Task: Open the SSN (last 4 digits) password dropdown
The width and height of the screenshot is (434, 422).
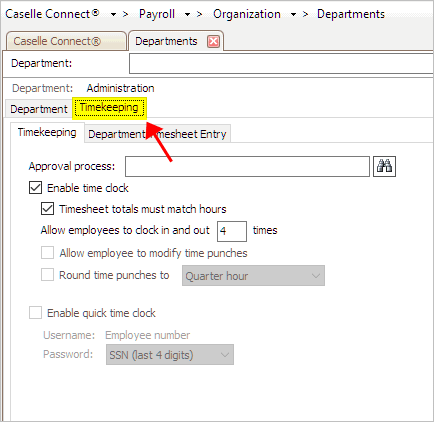Action: 170,355
